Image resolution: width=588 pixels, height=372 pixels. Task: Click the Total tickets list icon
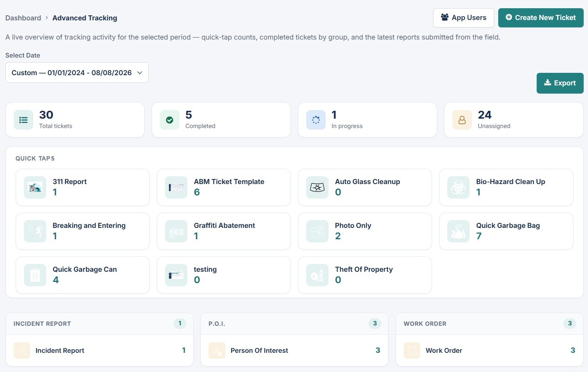coord(24,120)
